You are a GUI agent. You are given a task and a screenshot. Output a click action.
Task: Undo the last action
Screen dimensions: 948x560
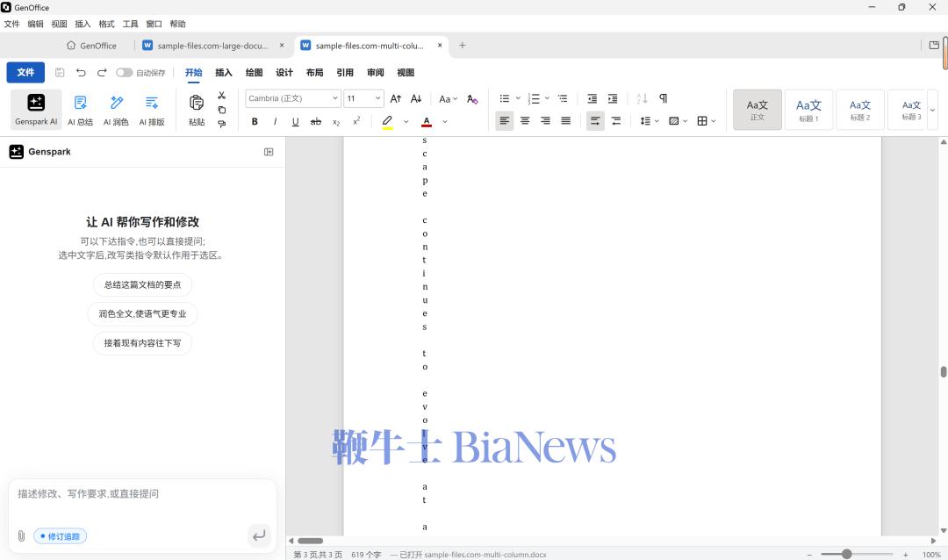81,73
